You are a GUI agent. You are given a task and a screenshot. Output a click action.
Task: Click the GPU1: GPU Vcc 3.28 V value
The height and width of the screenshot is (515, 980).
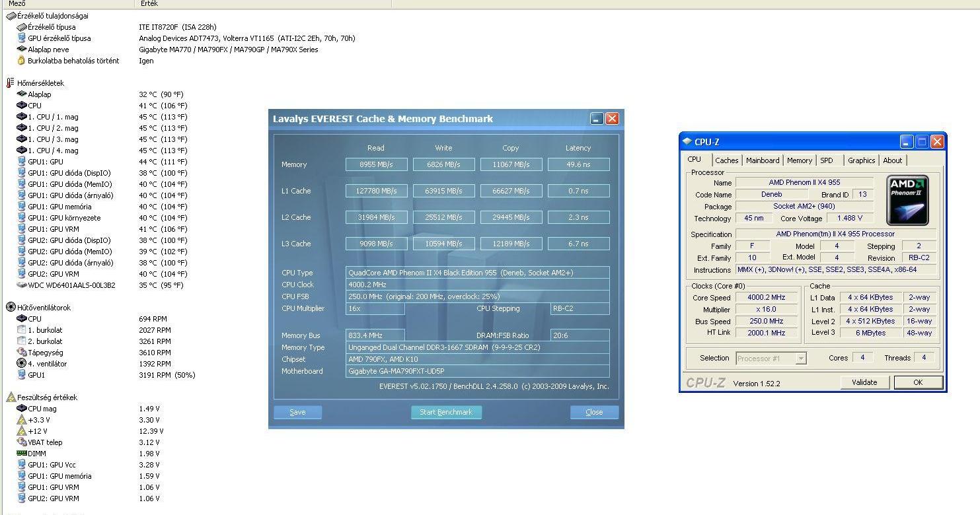point(149,465)
